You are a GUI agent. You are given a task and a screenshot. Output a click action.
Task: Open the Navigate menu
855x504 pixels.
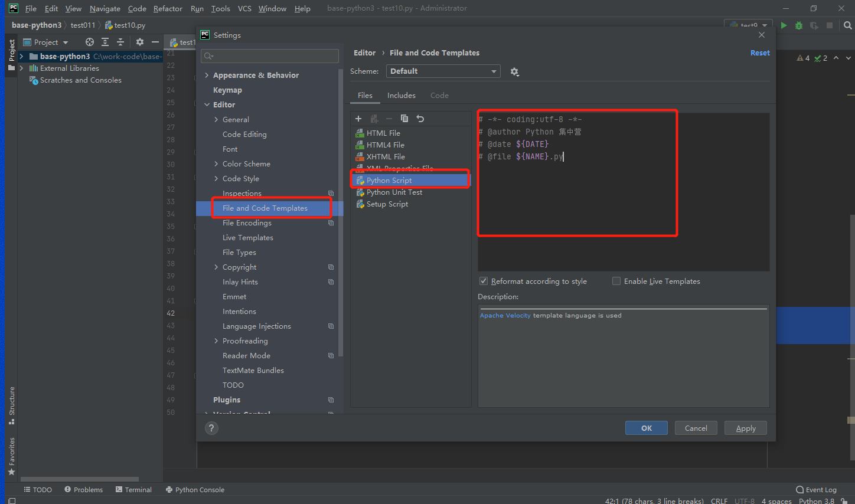[x=105, y=8]
